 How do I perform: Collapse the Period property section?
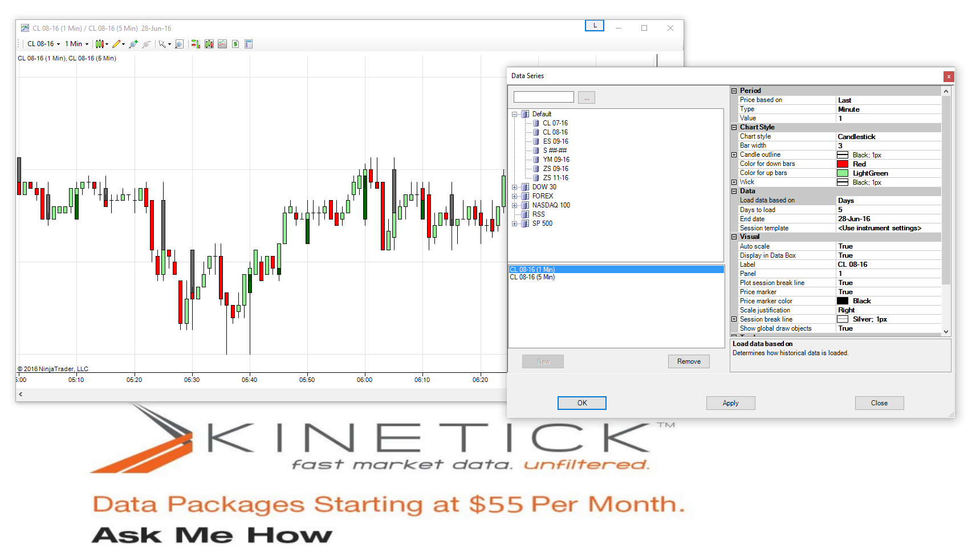click(734, 91)
